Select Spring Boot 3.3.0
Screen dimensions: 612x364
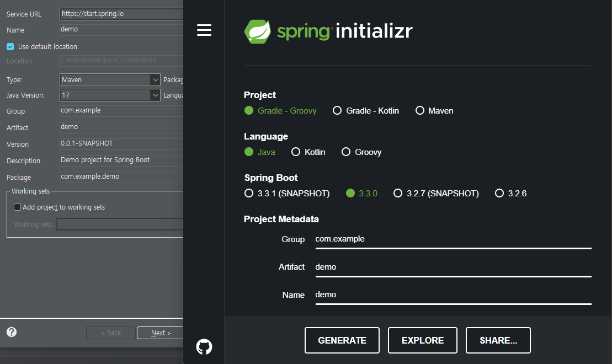362,194
